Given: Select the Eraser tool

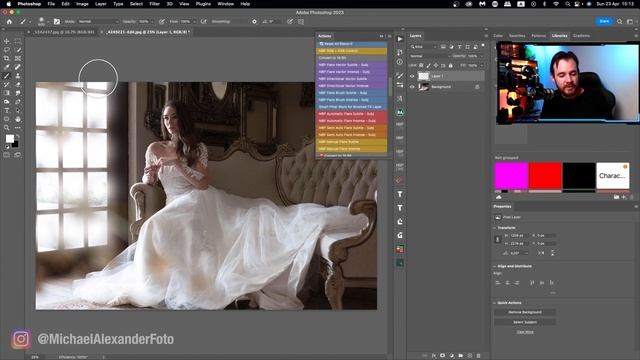Looking at the screenshot, I should coord(18,84).
